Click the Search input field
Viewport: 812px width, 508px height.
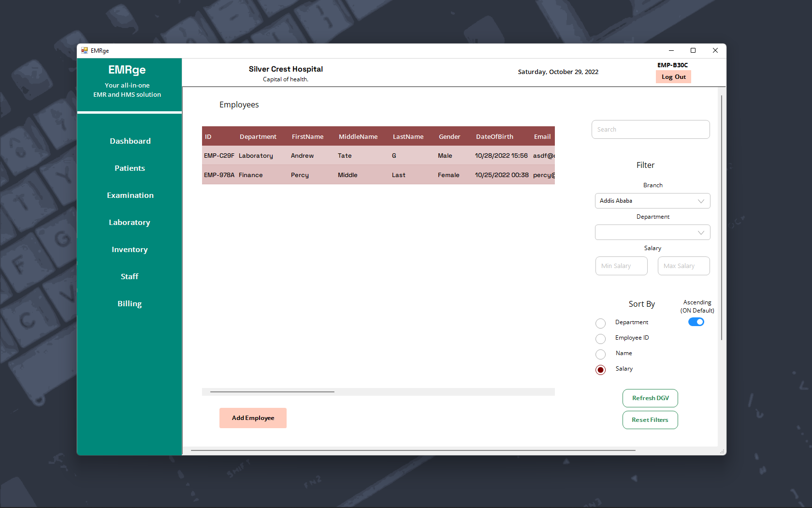click(650, 129)
